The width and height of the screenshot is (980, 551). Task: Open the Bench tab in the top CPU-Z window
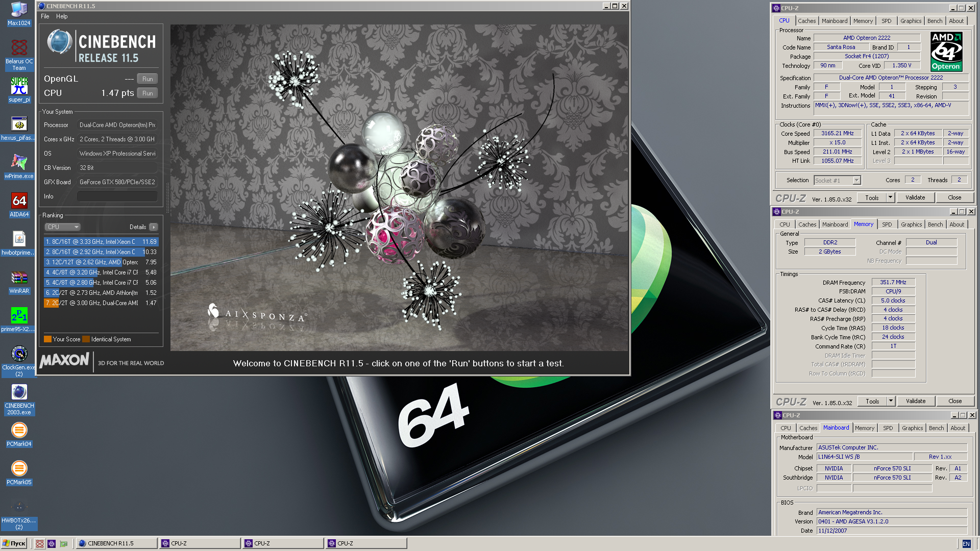click(x=935, y=21)
